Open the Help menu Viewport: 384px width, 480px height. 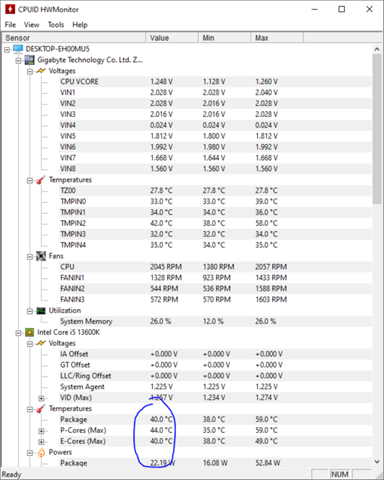pyautogui.click(x=80, y=25)
